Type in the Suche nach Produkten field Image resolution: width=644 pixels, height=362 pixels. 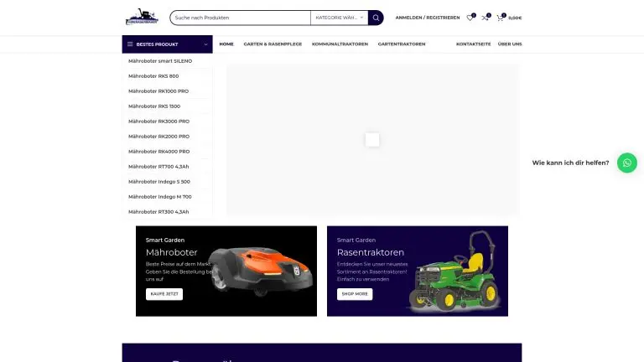tap(239, 18)
